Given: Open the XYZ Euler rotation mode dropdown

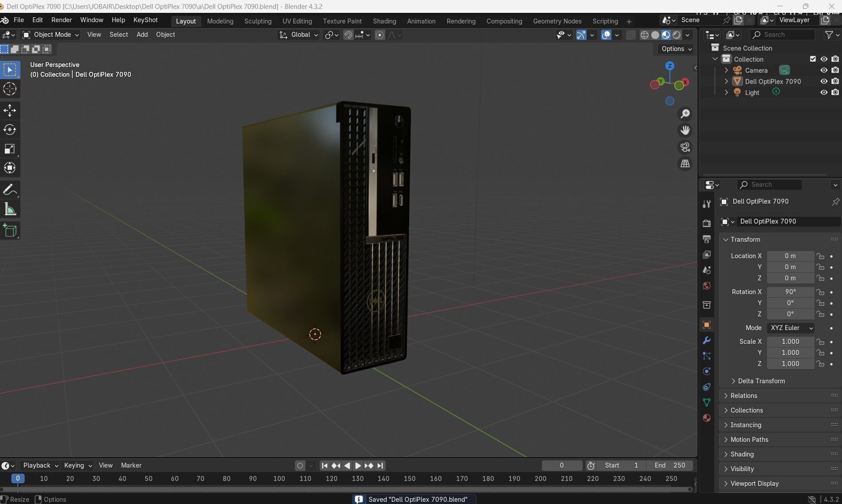Looking at the screenshot, I should click(791, 328).
